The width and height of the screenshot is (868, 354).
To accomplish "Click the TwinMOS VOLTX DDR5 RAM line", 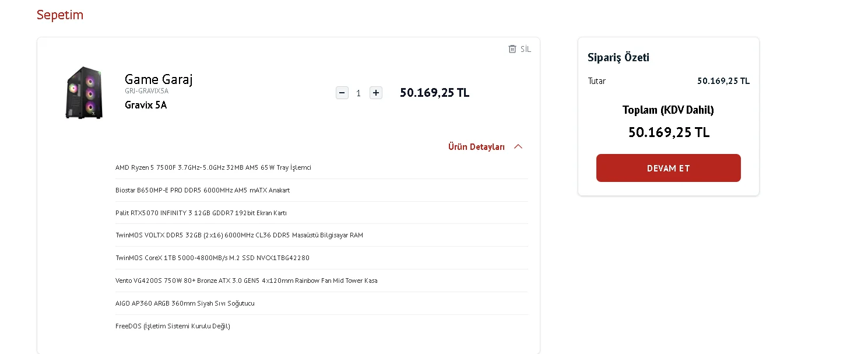I will [x=239, y=235].
